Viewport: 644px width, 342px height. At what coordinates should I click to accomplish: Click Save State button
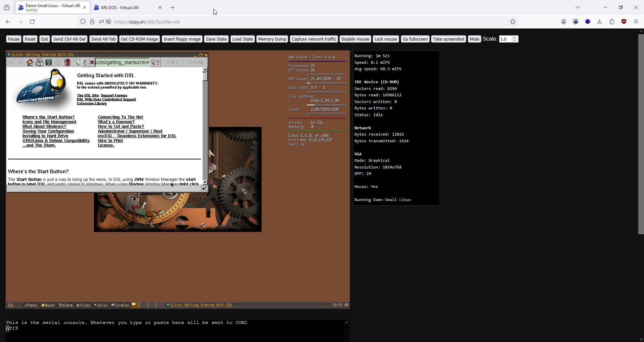point(216,39)
